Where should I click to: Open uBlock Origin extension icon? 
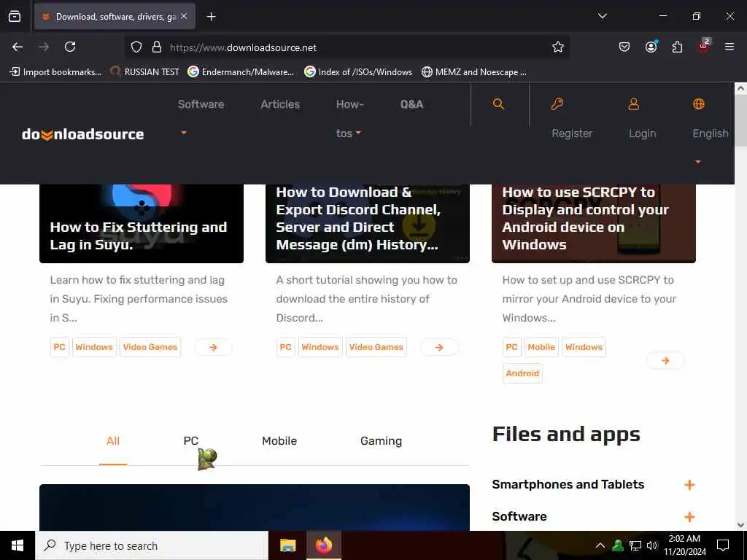coord(703,46)
